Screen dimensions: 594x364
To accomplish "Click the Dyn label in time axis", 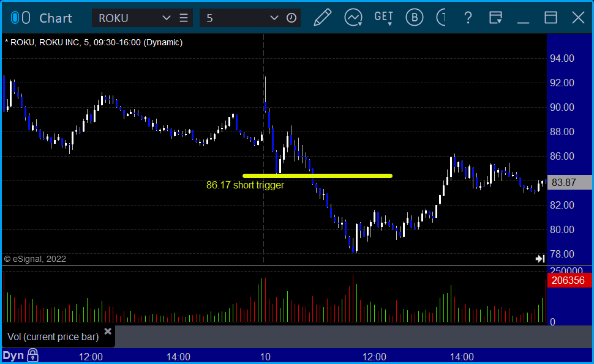I will (x=13, y=355).
